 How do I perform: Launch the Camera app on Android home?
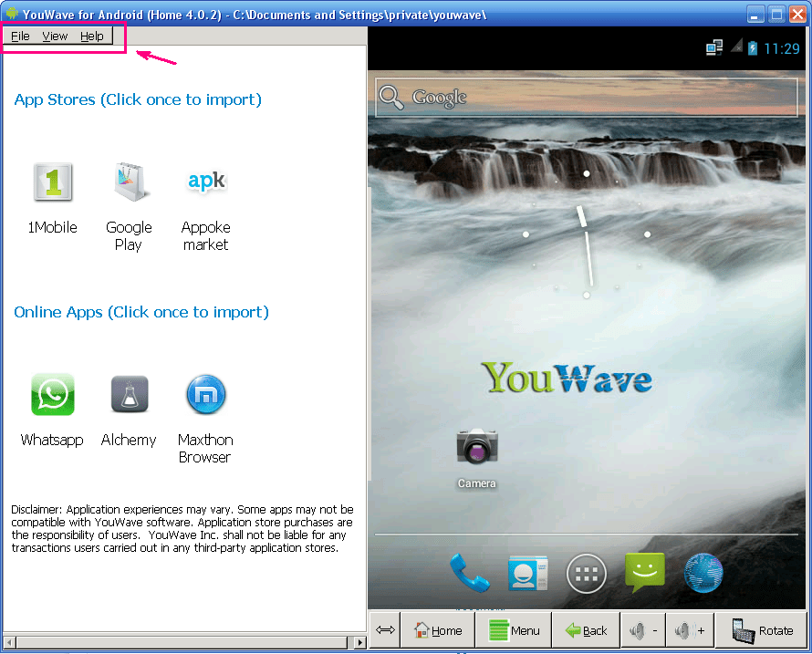[477, 458]
